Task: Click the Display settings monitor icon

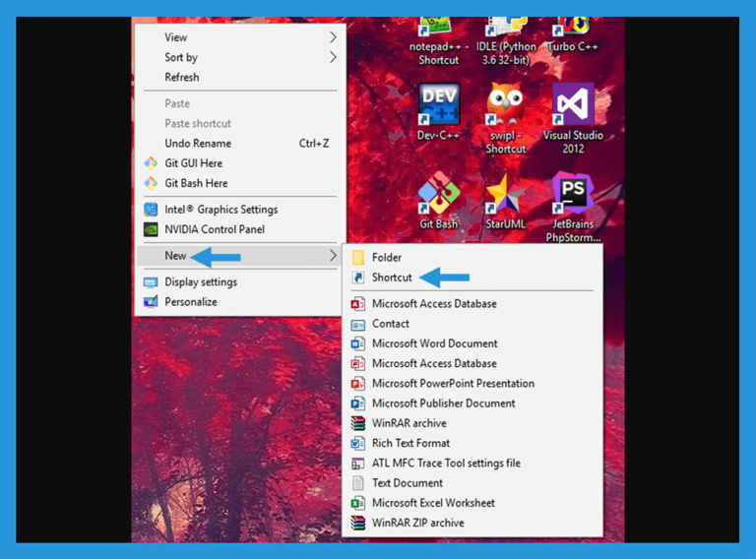Action: 151,282
